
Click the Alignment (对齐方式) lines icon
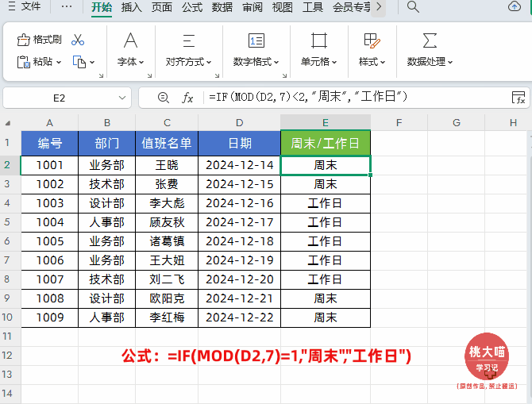[x=189, y=40]
